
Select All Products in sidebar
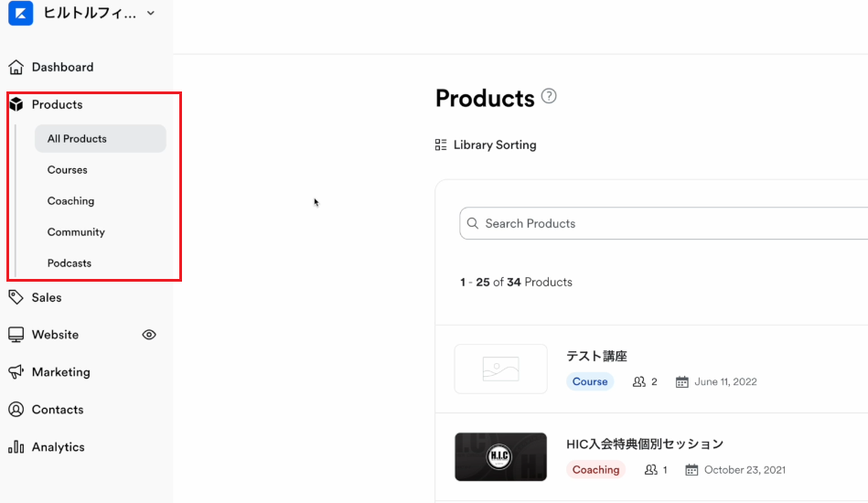(101, 138)
